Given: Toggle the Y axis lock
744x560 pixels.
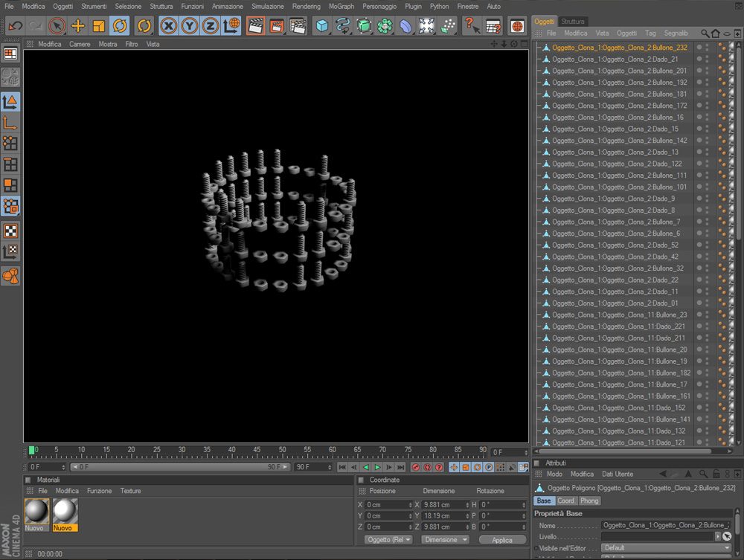Looking at the screenshot, I should pyautogui.click(x=189, y=25).
